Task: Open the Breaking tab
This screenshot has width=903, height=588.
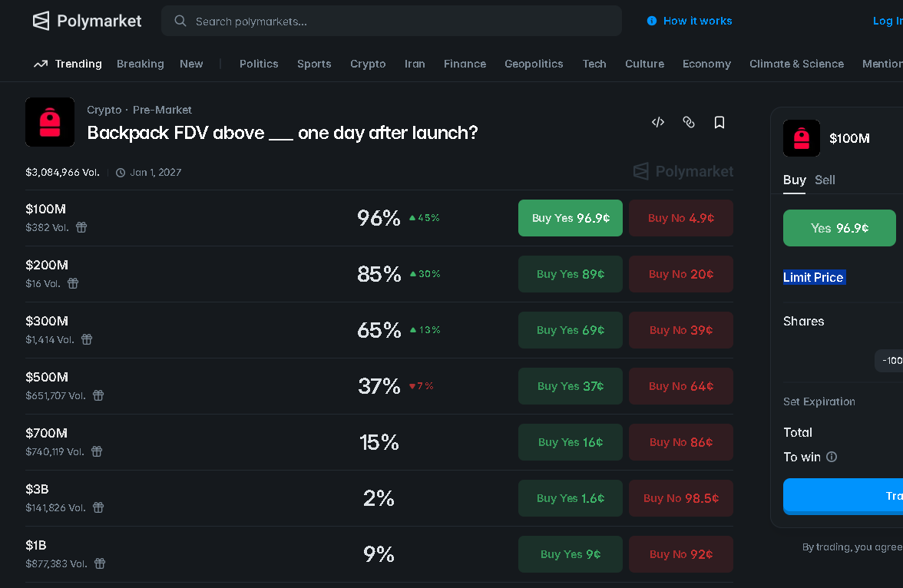Action: click(141, 64)
